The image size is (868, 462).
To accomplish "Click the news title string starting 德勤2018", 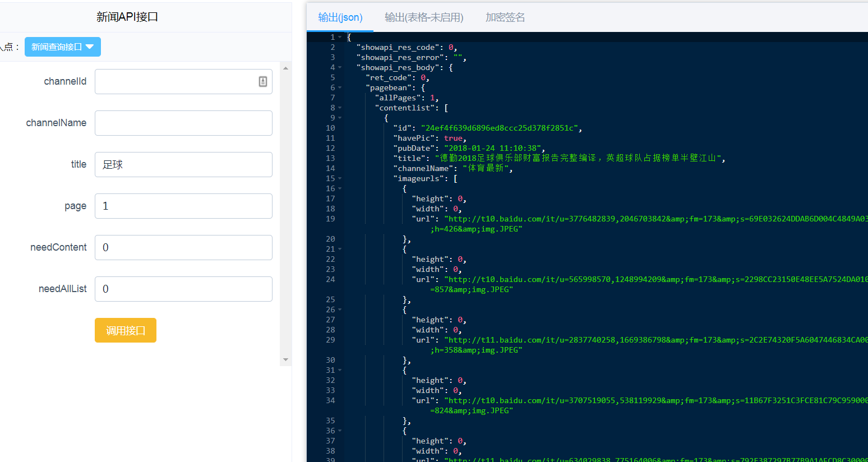I will 578,159.
